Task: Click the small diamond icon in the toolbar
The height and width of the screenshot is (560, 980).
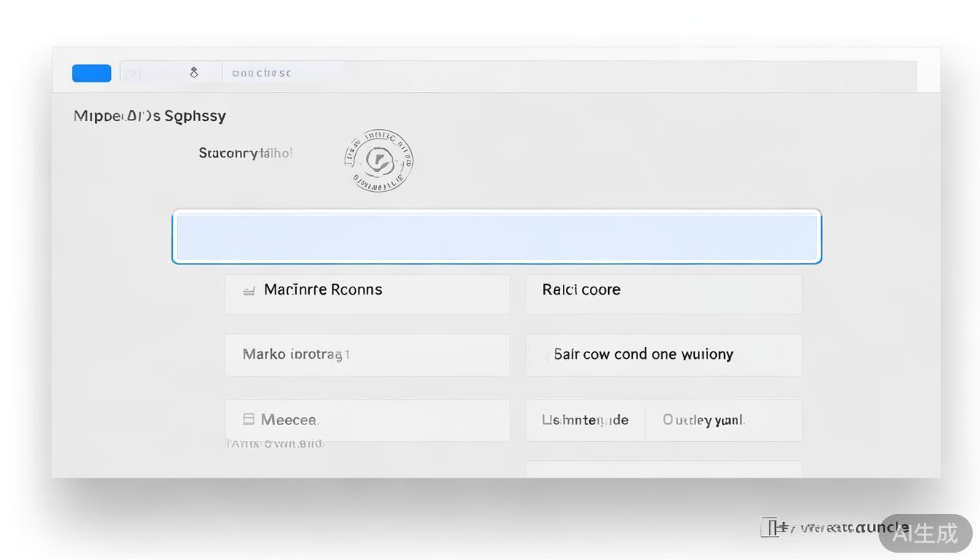Action: [194, 72]
